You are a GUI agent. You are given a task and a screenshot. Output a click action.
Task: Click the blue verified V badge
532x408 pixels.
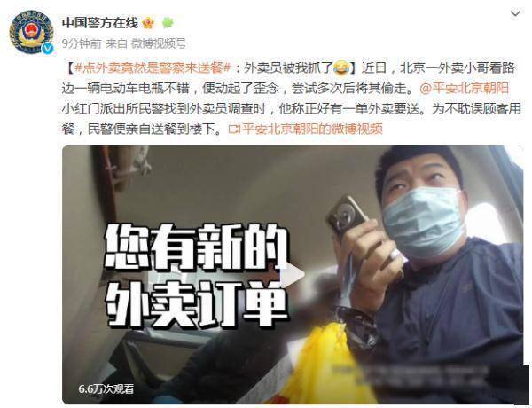tap(48, 49)
